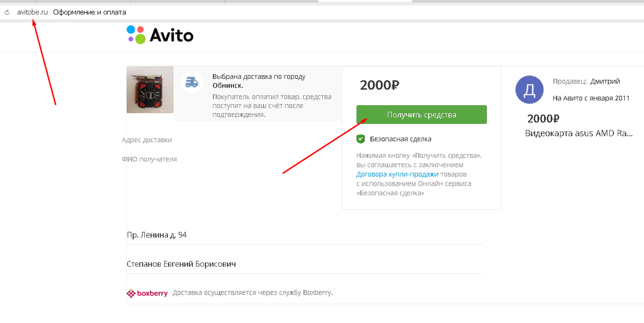Click the address Пр. Ленина д. 94
This screenshot has width=644, height=323.
coord(157,235)
